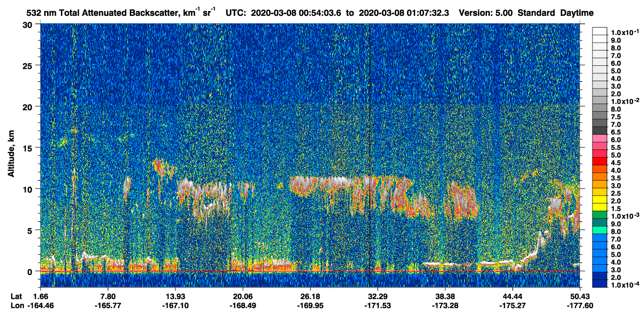Click longitude value '-177.60'

[x=580, y=305]
